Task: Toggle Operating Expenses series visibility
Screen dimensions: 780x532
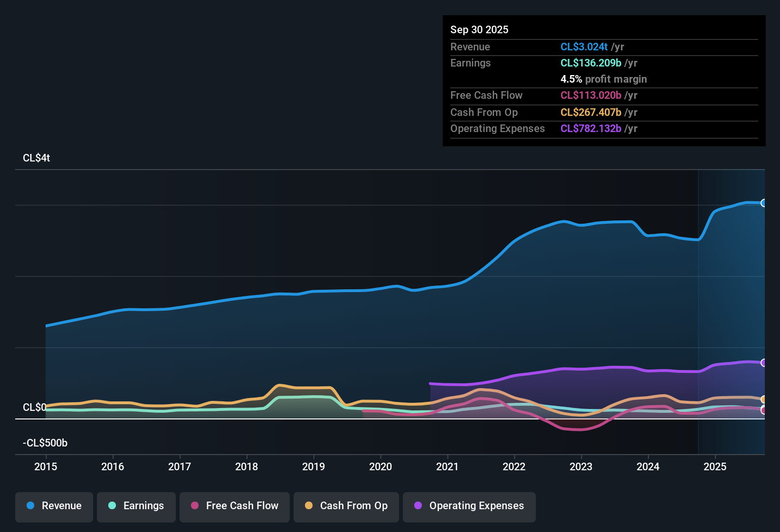Action: coord(469,506)
